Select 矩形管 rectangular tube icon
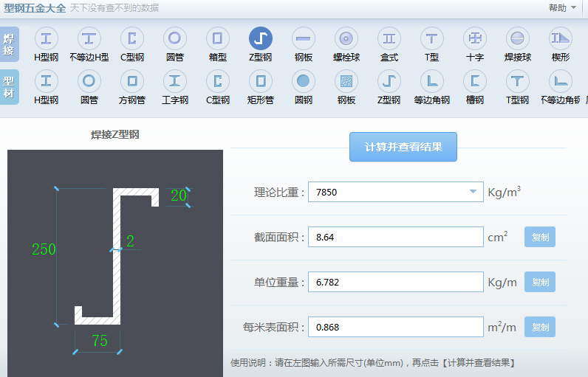588x377 pixels. click(261, 81)
